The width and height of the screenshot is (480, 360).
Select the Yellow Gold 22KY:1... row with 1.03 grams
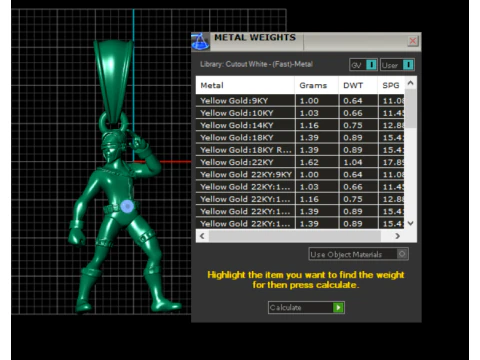coord(300,187)
